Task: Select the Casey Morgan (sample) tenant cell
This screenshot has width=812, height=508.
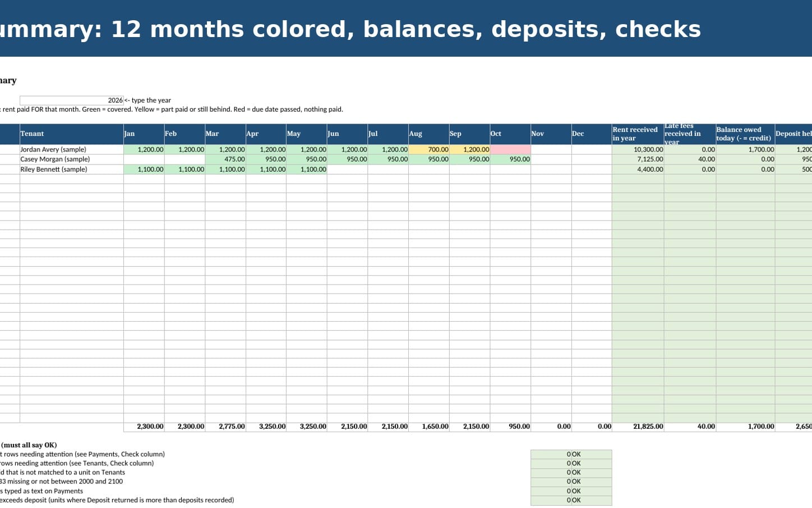Action: (72, 159)
